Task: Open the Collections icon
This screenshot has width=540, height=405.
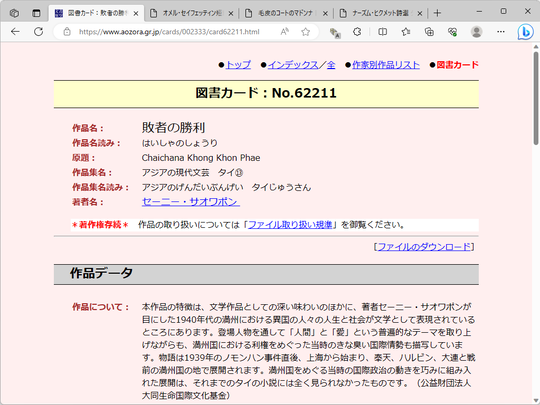Action: click(x=429, y=32)
